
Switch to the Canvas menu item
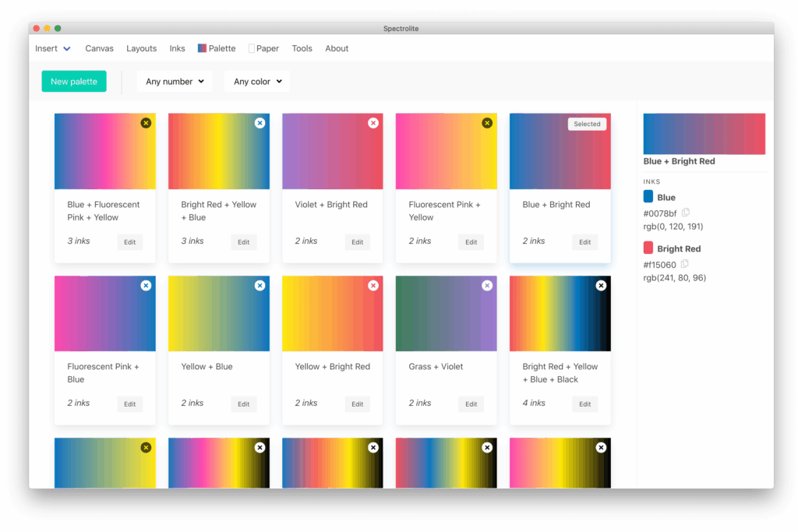pyautogui.click(x=99, y=48)
